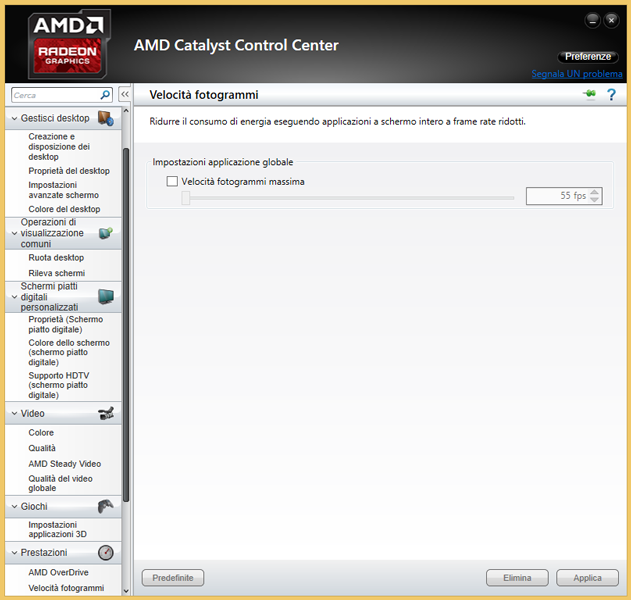
Task: Collapse the Video section
Action: pos(14,413)
